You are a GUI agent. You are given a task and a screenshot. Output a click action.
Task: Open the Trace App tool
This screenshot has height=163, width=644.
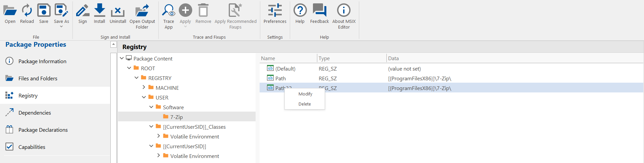[x=168, y=11]
